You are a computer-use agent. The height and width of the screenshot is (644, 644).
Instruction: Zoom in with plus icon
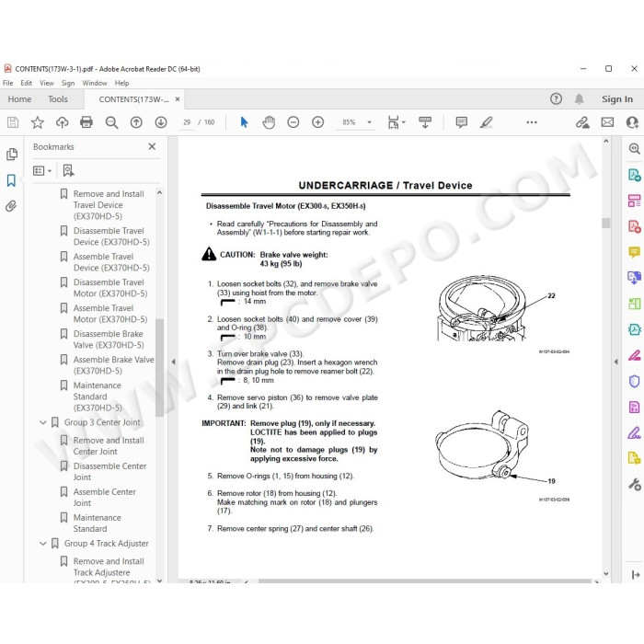pyautogui.click(x=318, y=122)
